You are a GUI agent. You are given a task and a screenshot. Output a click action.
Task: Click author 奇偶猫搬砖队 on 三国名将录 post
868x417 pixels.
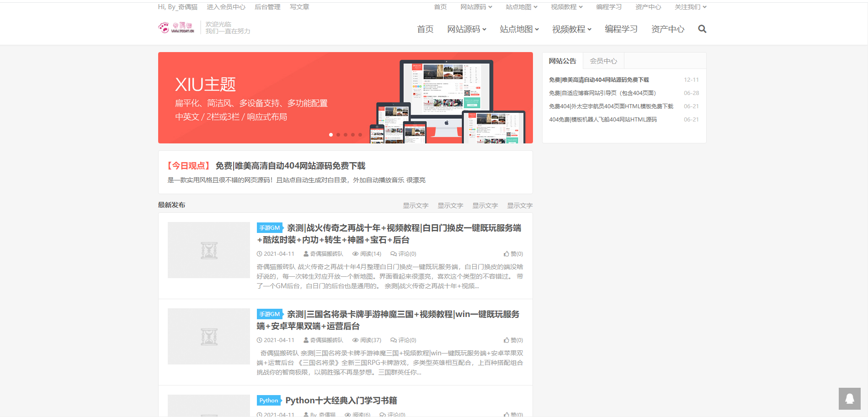click(x=326, y=340)
